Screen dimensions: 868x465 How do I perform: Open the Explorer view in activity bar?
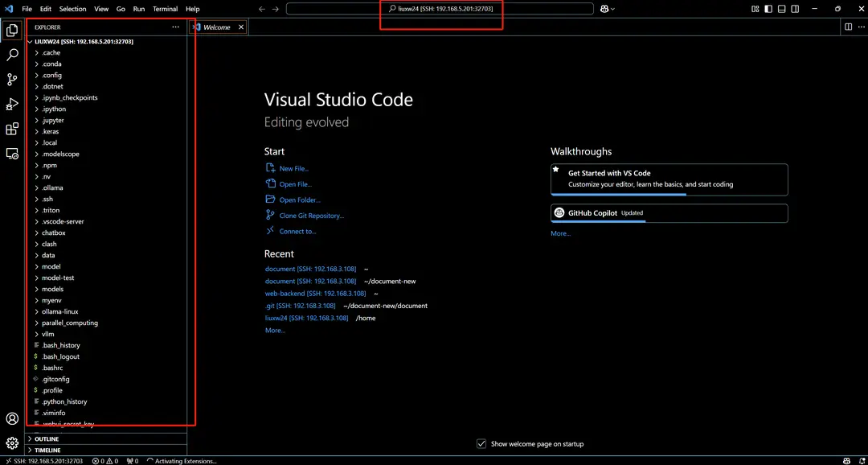click(11, 31)
